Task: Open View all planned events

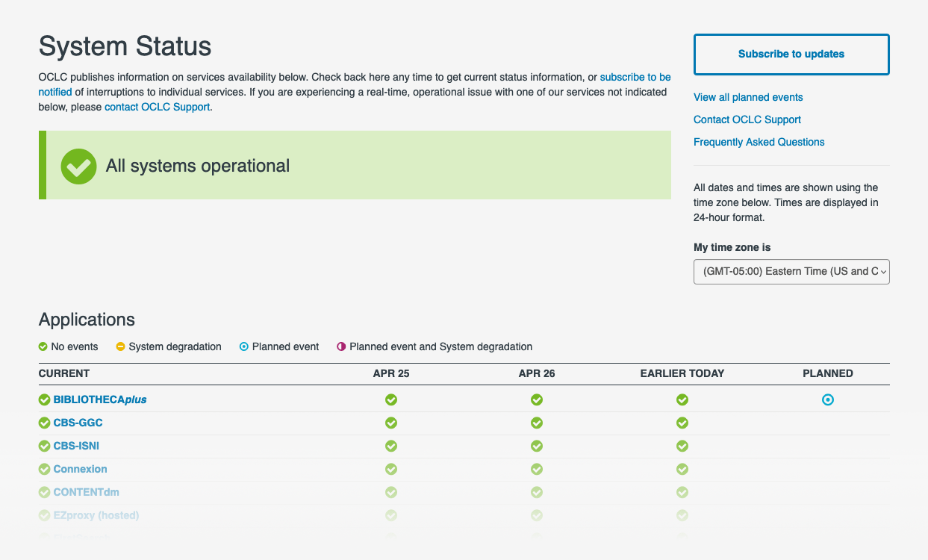Action: [748, 97]
